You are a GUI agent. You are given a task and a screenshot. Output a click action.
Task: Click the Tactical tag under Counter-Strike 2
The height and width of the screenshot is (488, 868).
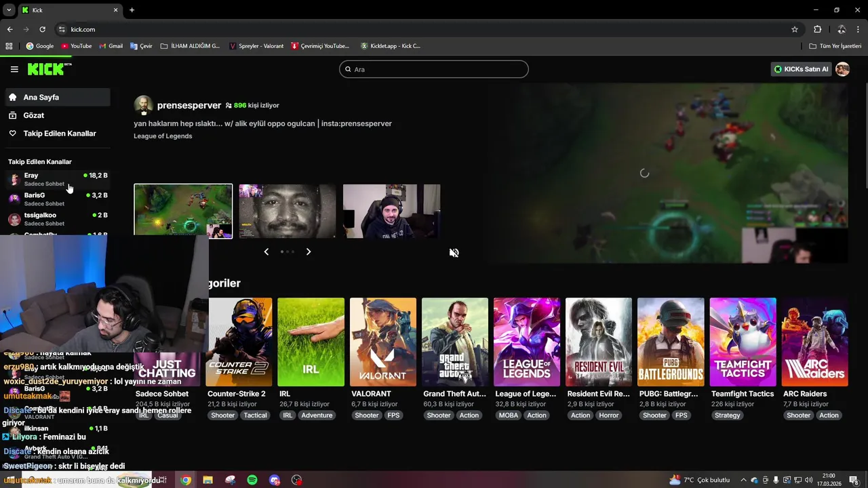[x=256, y=415]
